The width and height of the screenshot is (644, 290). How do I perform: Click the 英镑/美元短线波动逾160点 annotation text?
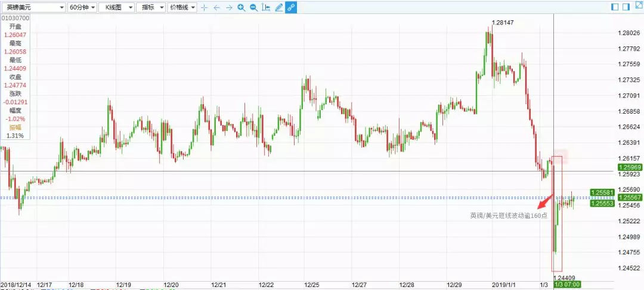[x=509, y=216]
